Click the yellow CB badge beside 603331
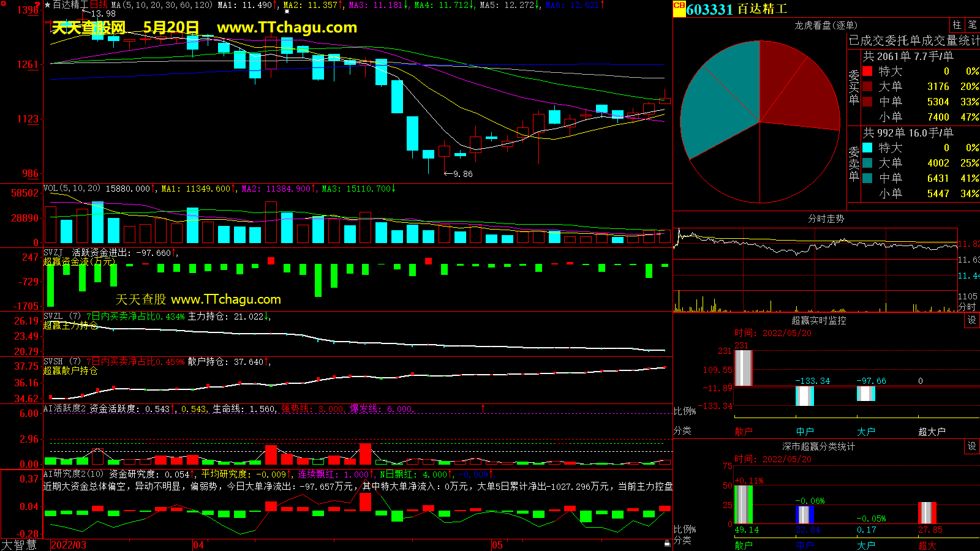The width and height of the screenshot is (980, 551). tap(679, 6)
